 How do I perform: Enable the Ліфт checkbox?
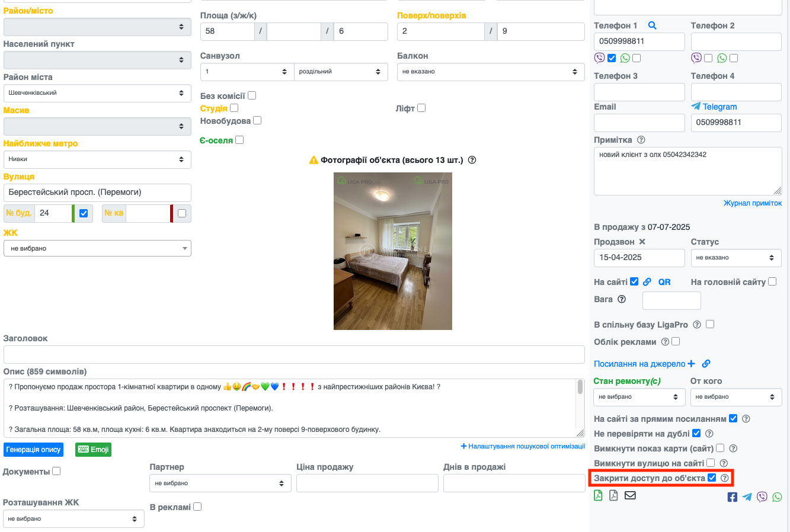coord(421,108)
